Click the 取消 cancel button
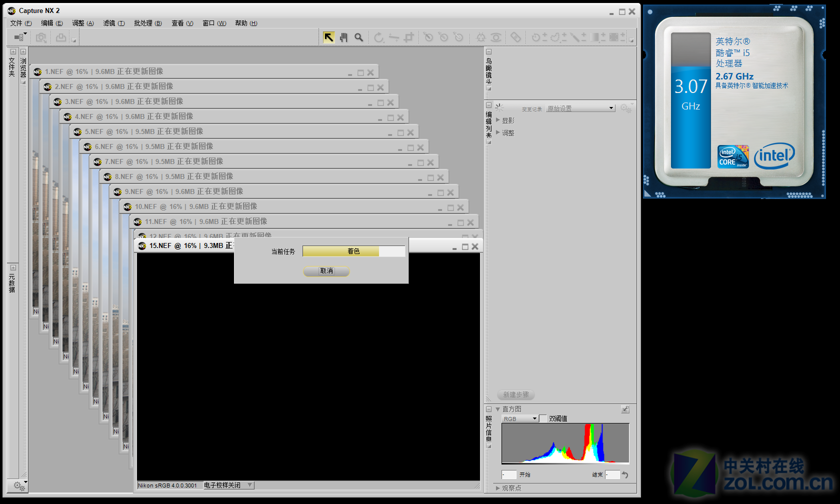Viewport: 840px width, 504px height. click(x=326, y=271)
